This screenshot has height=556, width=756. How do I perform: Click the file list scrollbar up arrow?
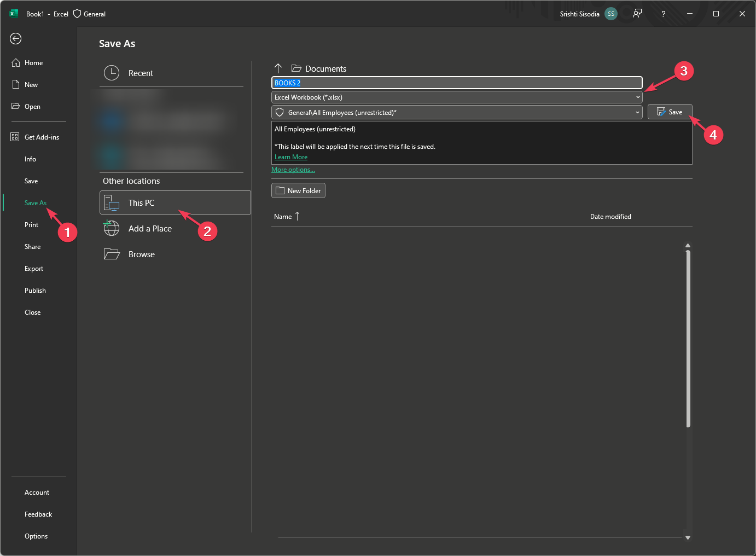pos(688,246)
